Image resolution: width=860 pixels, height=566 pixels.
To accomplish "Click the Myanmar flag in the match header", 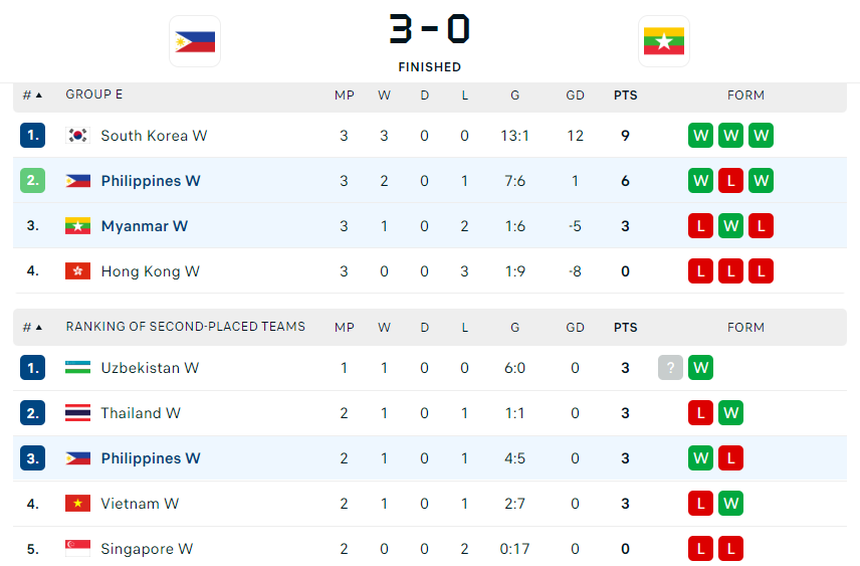I will pyautogui.click(x=664, y=41).
